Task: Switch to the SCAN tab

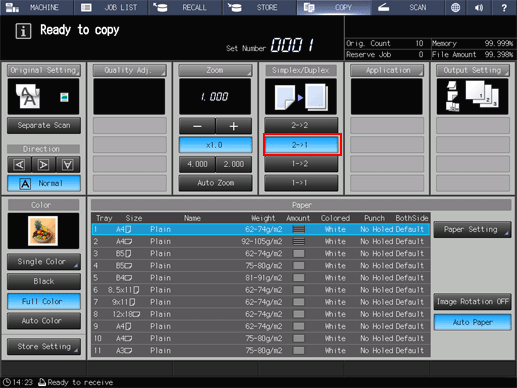Action: (x=407, y=7)
